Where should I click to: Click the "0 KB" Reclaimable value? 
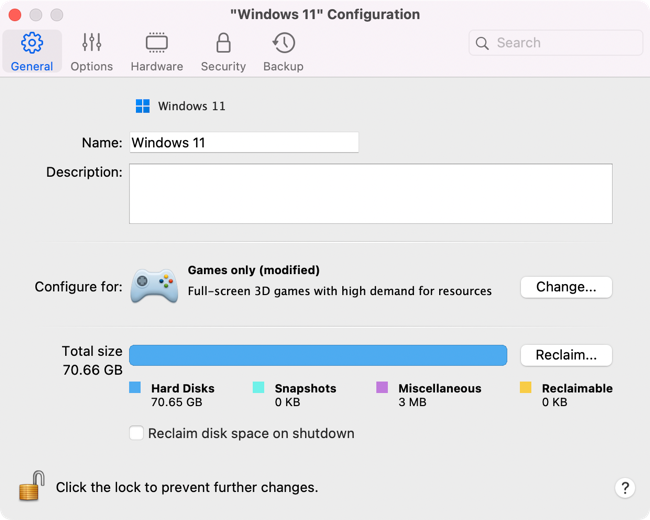tap(555, 402)
